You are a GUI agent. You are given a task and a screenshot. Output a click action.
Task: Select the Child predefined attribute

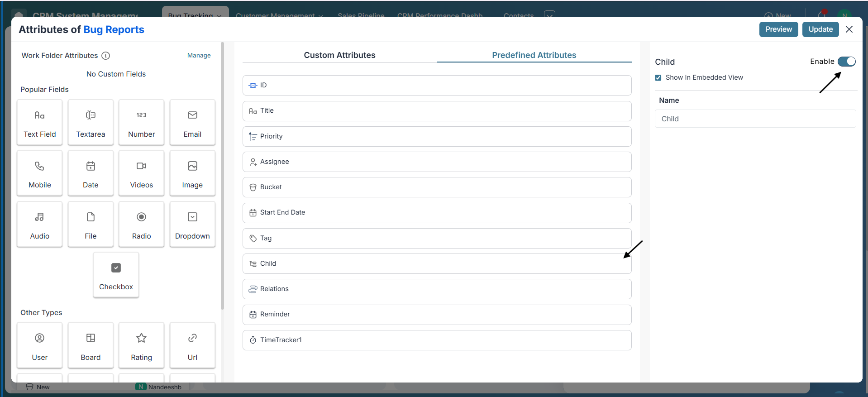[x=437, y=263]
